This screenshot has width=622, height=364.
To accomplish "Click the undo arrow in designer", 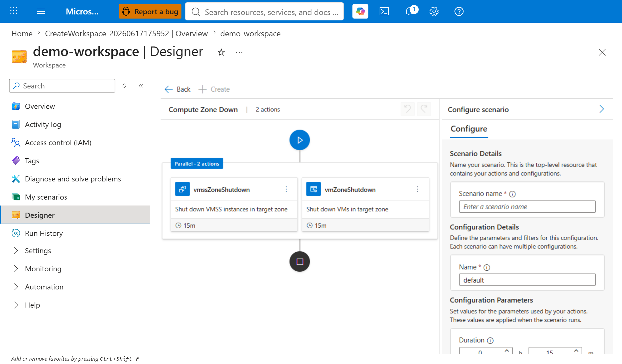I will click(408, 109).
